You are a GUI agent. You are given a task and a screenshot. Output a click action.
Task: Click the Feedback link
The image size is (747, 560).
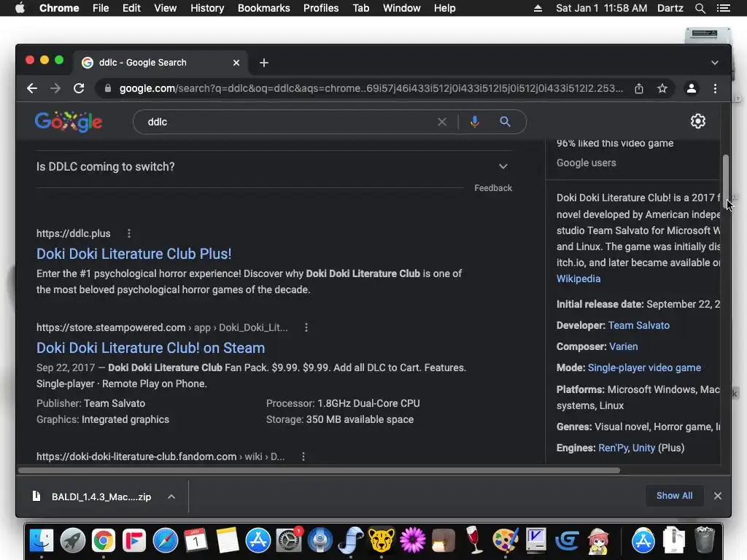pos(493,188)
